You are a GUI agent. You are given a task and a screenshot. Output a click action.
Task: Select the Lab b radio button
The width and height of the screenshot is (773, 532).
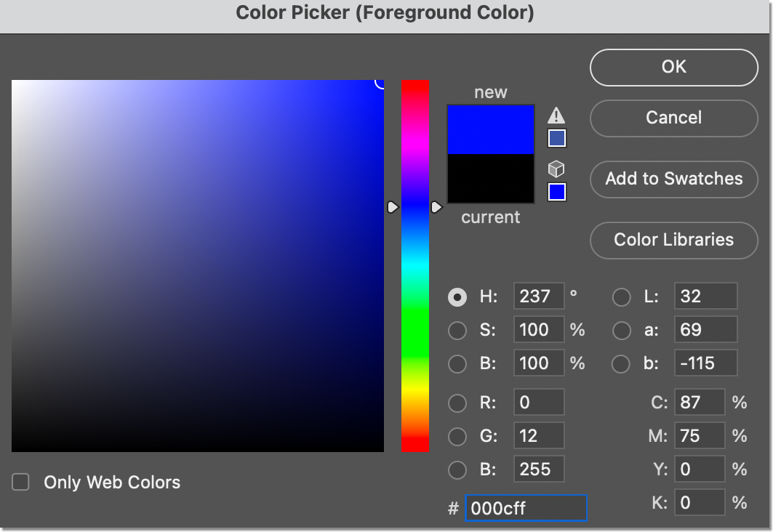[x=621, y=364]
